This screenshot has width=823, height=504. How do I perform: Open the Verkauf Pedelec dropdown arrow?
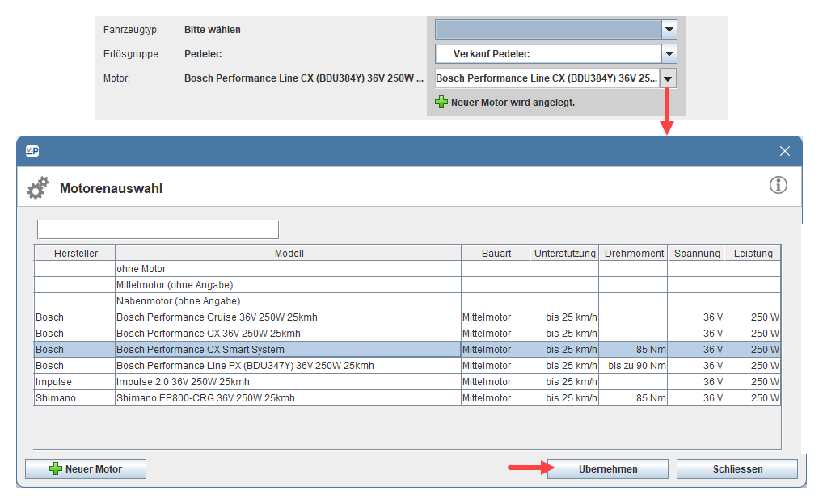[x=669, y=54]
